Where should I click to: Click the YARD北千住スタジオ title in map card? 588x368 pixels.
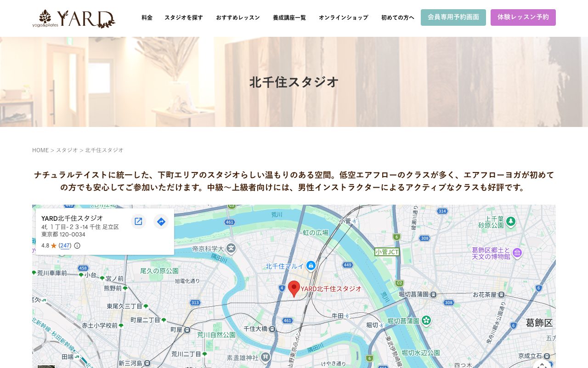tap(72, 218)
